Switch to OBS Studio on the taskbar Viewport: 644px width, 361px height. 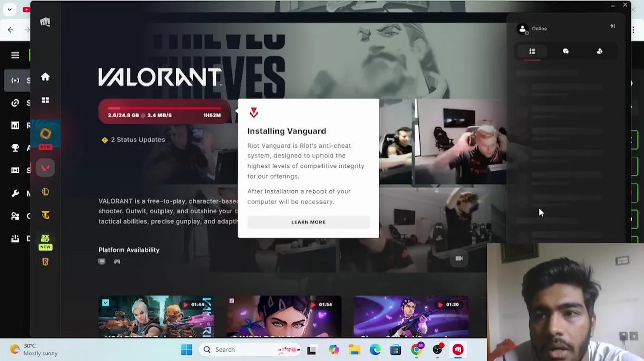[x=438, y=349]
